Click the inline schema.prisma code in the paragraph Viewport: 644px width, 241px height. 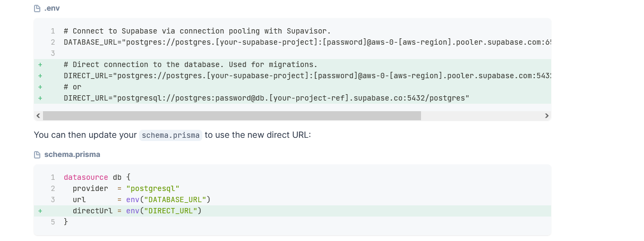click(170, 135)
